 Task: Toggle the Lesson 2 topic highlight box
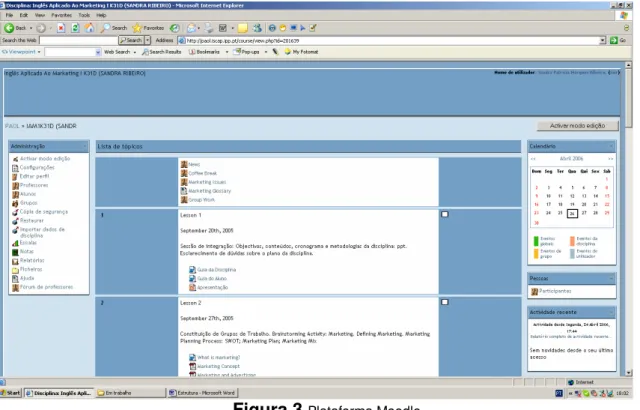(x=445, y=302)
